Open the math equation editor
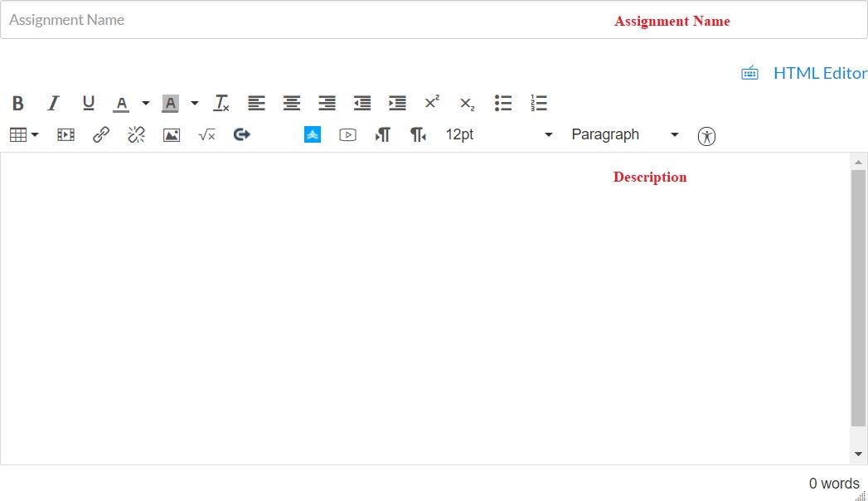 tap(207, 134)
